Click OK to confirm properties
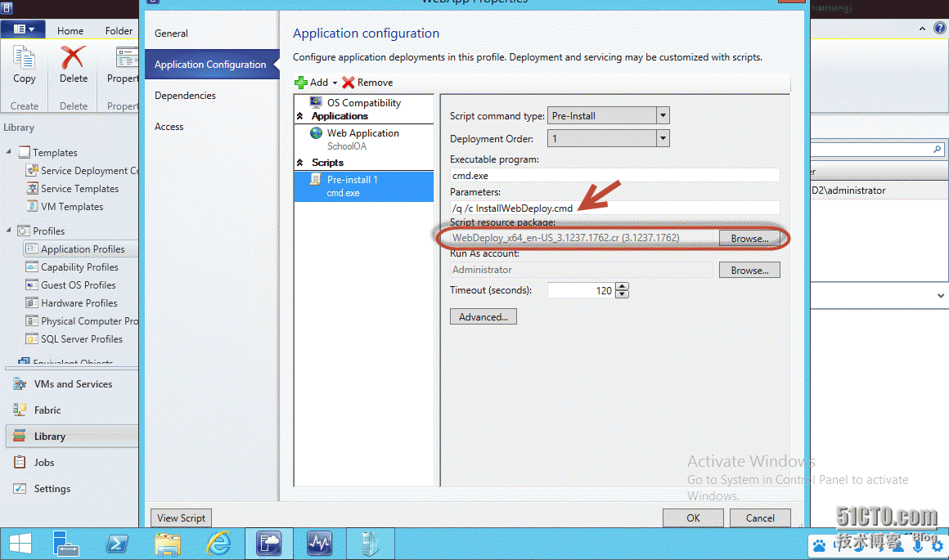Image resolution: width=949 pixels, height=560 pixels. (x=693, y=518)
